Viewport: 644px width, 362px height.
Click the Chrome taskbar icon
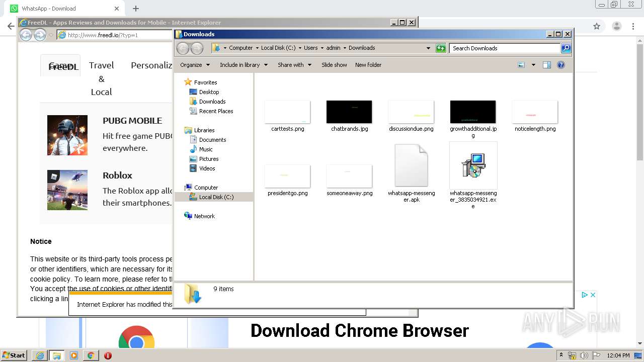(91, 355)
